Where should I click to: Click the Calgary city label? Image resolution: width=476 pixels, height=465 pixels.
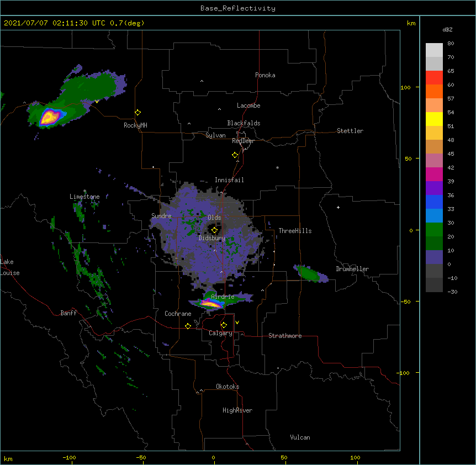tap(220, 333)
